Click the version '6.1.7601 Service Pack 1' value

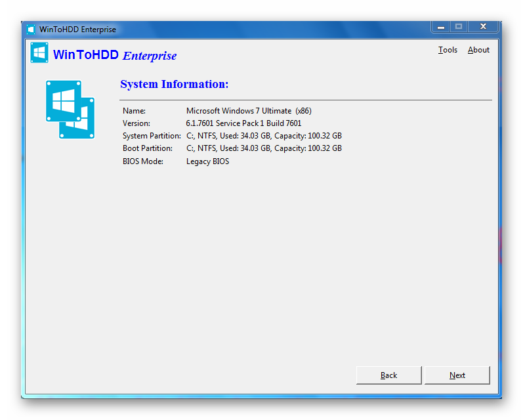[x=243, y=123]
